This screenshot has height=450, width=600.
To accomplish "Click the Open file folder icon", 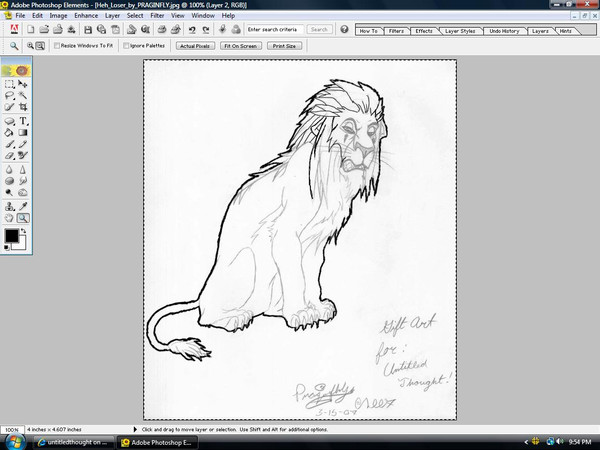I will click(44, 29).
